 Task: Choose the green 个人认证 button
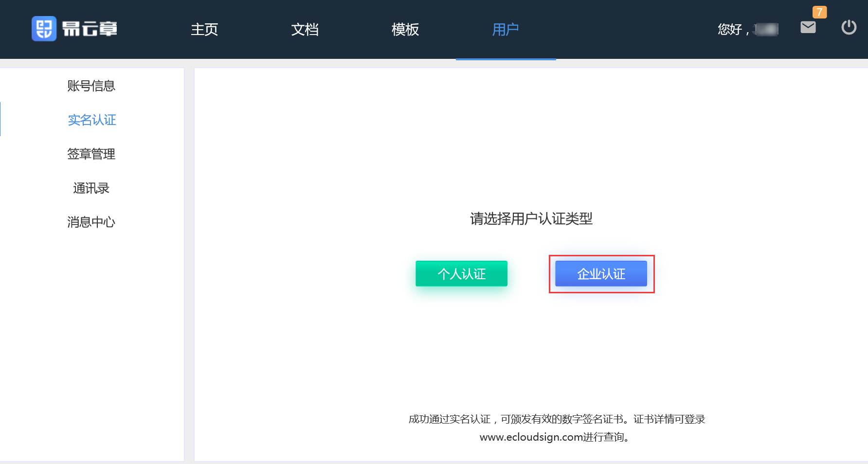[461, 274]
